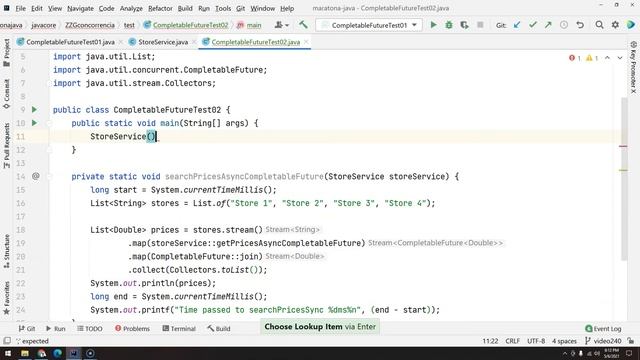This screenshot has height=360, width=640.
Task: Click the editor vertical scrollbar
Action: click(624, 178)
